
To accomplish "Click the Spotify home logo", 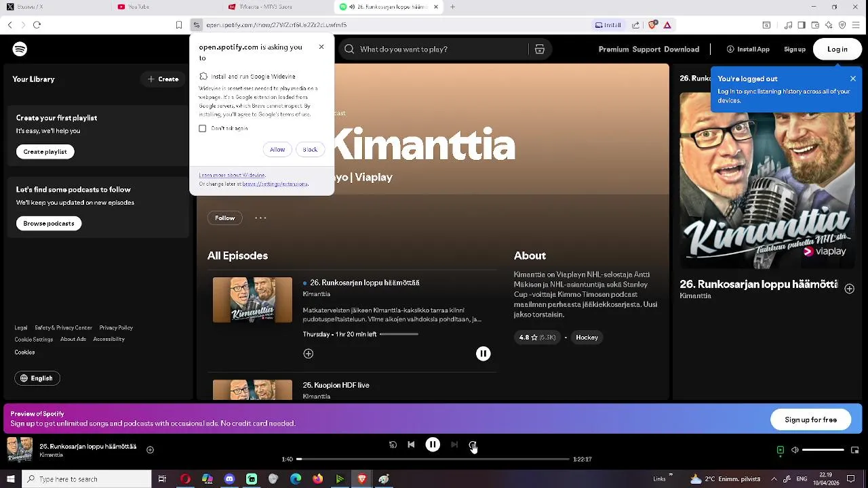I will point(20,49).
